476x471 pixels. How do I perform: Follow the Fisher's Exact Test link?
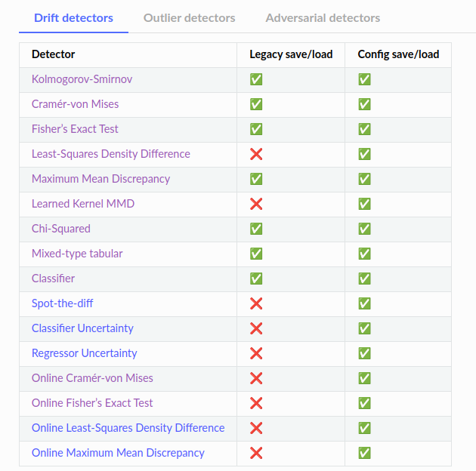75,129
